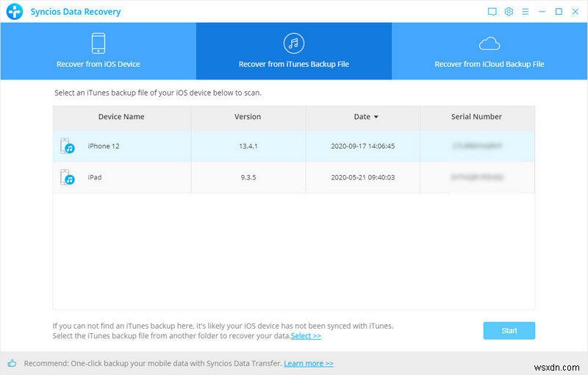Click the thumbs-up recommend icon
The height and width of the screenshot is (375, 588).
[x=12, y=363]
